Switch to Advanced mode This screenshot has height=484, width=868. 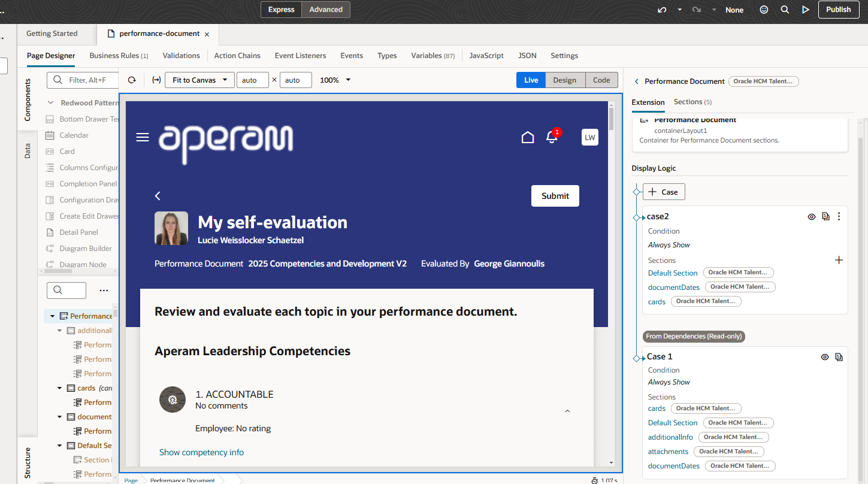pyautogui.click(x=325, y=10)
